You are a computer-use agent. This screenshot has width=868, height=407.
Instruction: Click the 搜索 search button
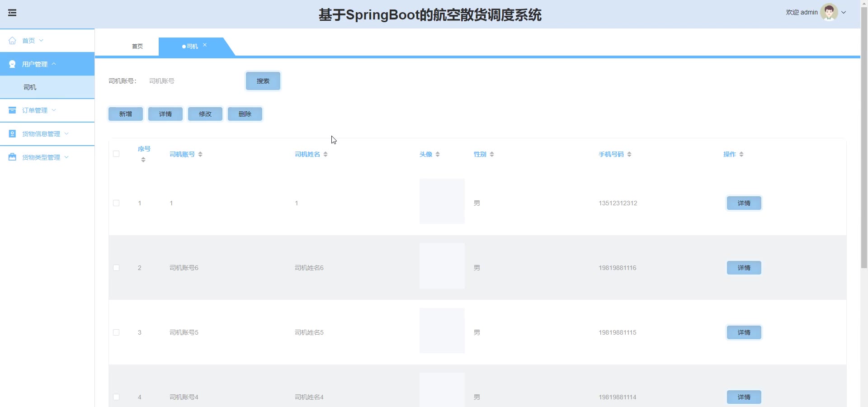263,81
